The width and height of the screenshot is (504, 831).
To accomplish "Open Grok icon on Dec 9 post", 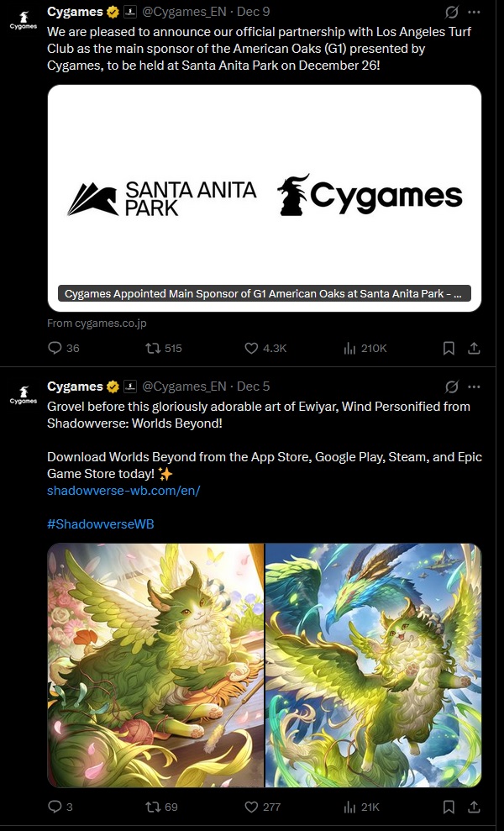I will pyautogui.click(x=452, y=11).
